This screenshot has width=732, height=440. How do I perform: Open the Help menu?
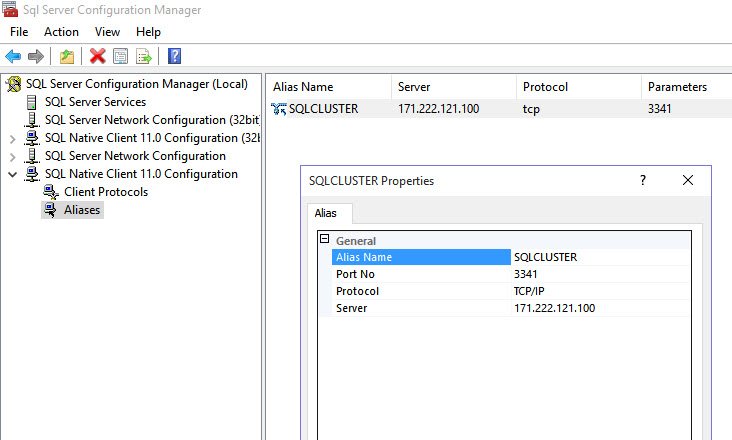point(148,32)
